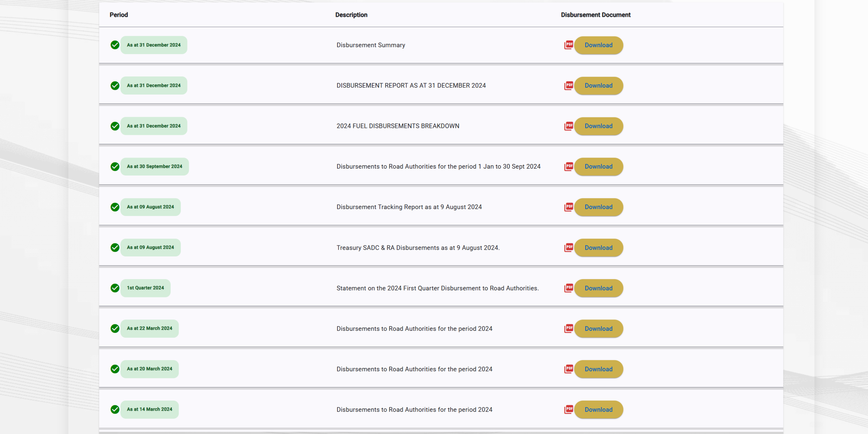Click the Period column header
The height and width of the screenshot is (434, 868).
tap(119, 15)
